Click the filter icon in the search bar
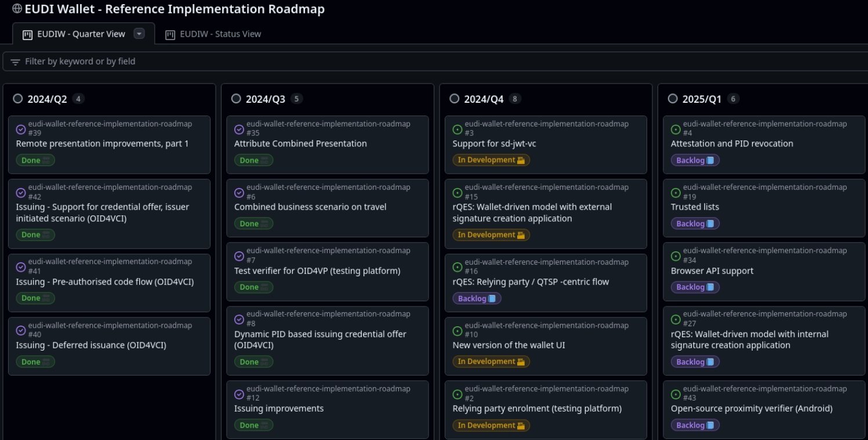 (15, 62)
